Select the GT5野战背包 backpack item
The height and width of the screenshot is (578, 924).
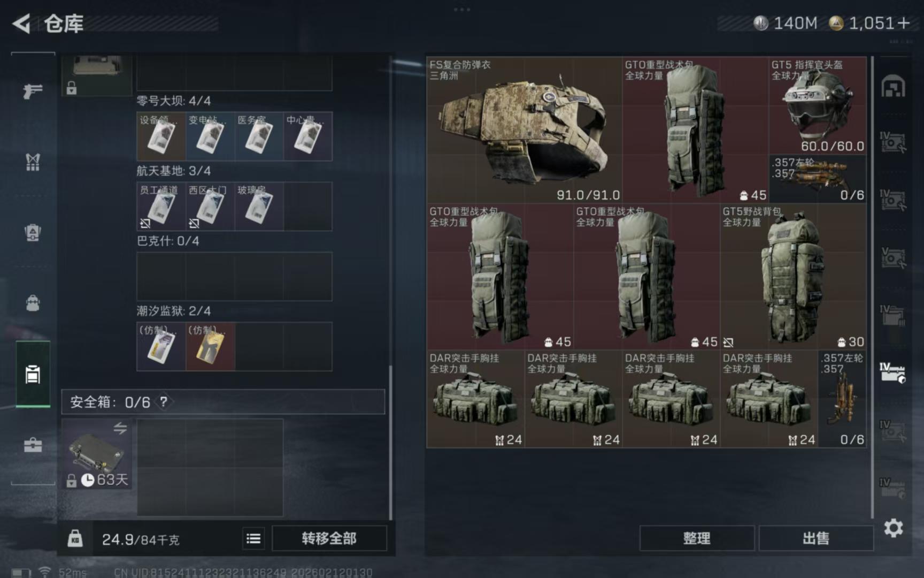793,276
